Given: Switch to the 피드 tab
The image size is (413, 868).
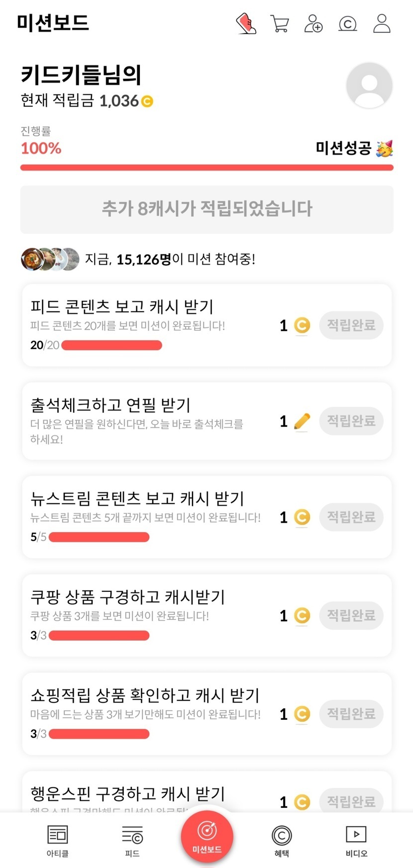Looking at the screenshot, I should pyautogui.click(x=132, y=840).
